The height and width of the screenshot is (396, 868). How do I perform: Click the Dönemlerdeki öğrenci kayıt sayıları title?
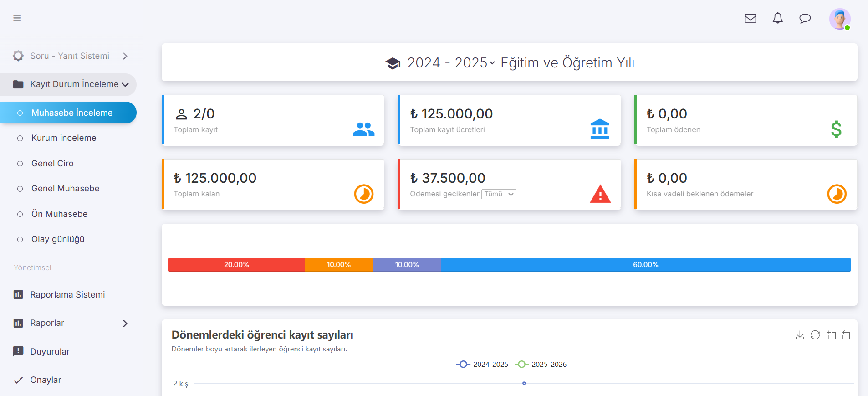tap(262, 335)
